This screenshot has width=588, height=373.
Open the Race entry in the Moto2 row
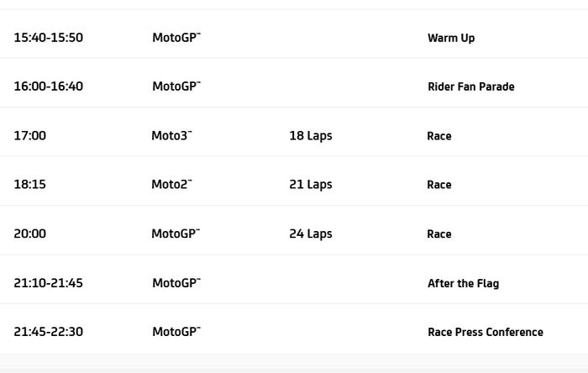(439, 185)
